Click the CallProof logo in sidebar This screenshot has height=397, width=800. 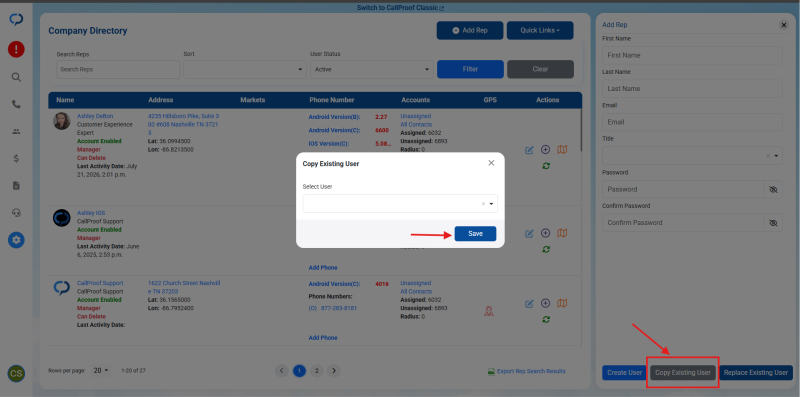(16, 20)
